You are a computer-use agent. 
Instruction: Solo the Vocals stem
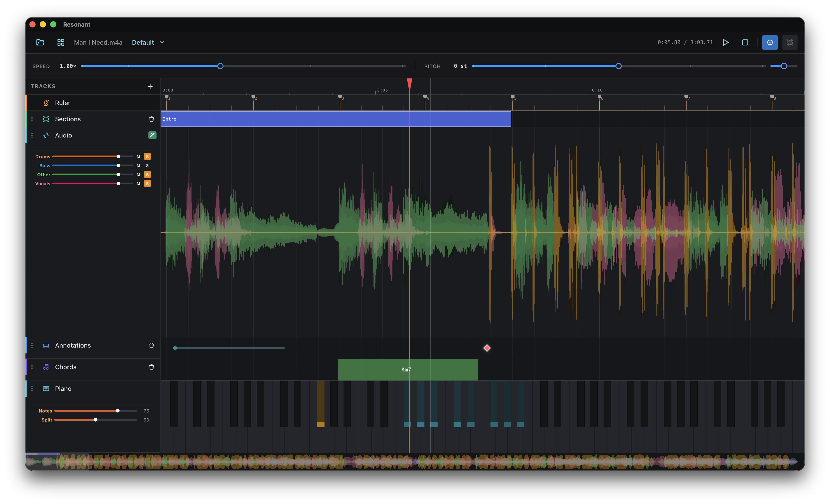(x=147, y=183)
